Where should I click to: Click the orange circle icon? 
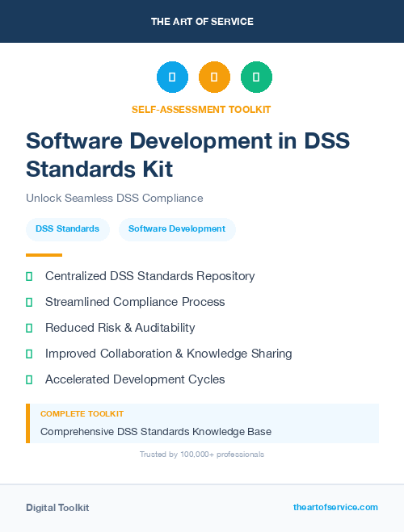pos(214,77)
